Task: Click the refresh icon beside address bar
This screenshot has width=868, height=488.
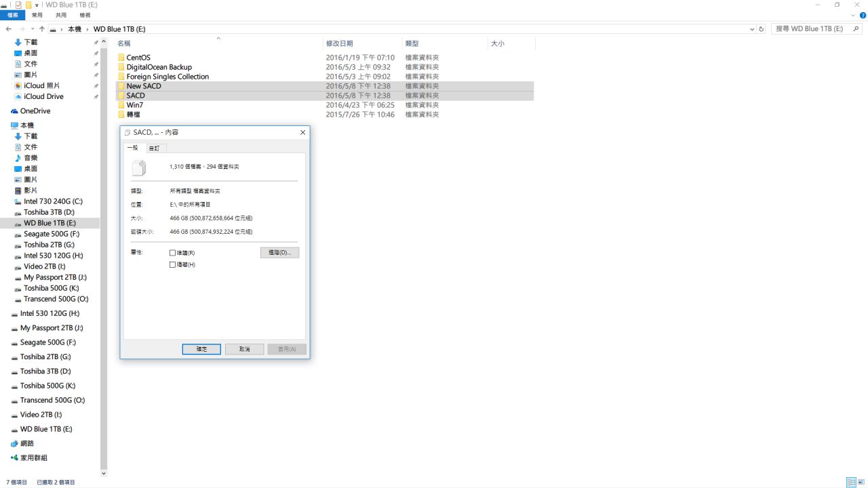Action: [x=762, y=29]
